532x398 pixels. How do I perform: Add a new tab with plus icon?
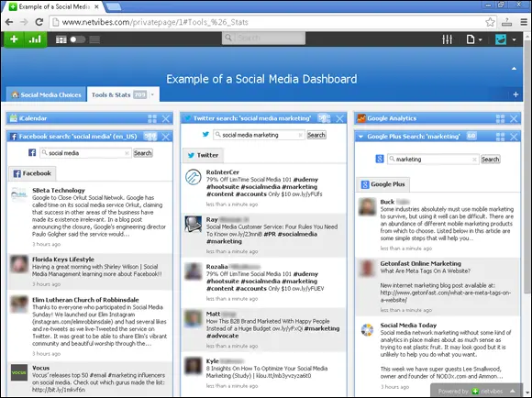point(515,94)
